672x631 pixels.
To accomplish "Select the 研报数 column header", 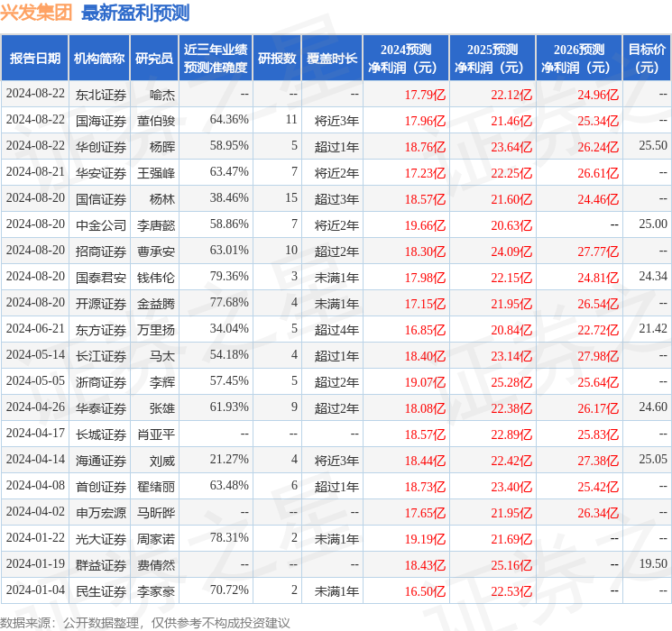I will (277, 59).
